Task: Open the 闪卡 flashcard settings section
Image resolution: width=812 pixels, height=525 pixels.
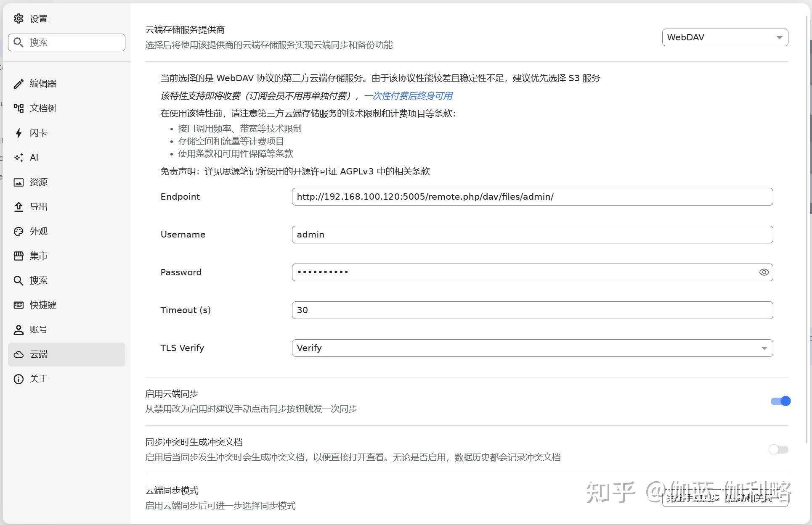Action: 19,133
